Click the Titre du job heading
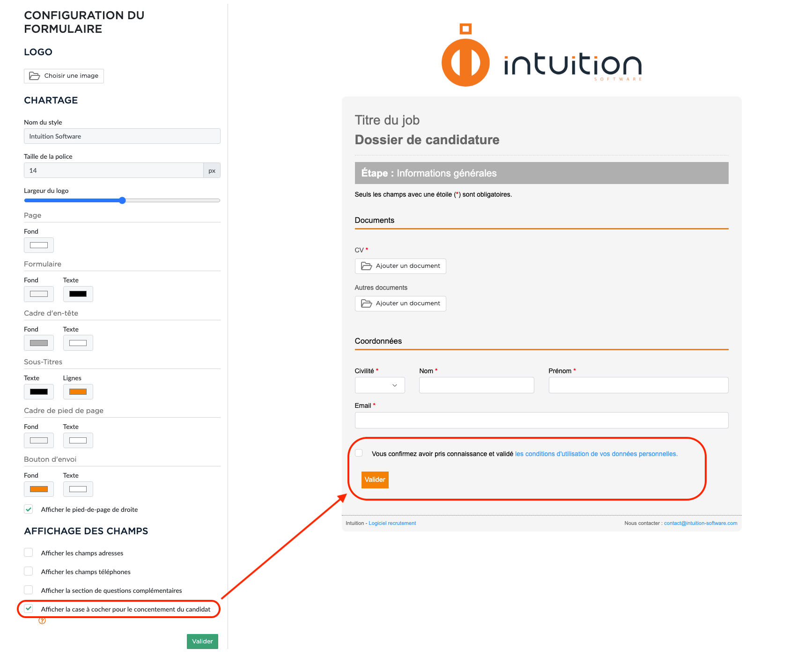The width and height of the screenshot is (812, 664). pos(387,120)
